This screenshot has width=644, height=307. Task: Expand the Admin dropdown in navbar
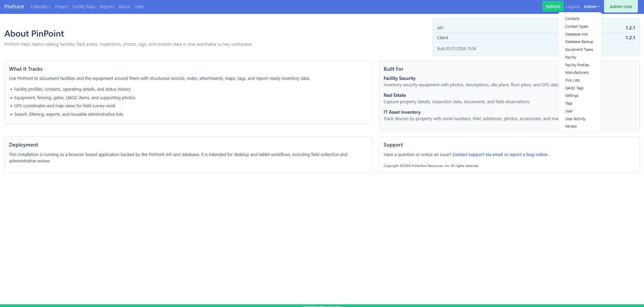pyautogui.click(x=591, y=7)
